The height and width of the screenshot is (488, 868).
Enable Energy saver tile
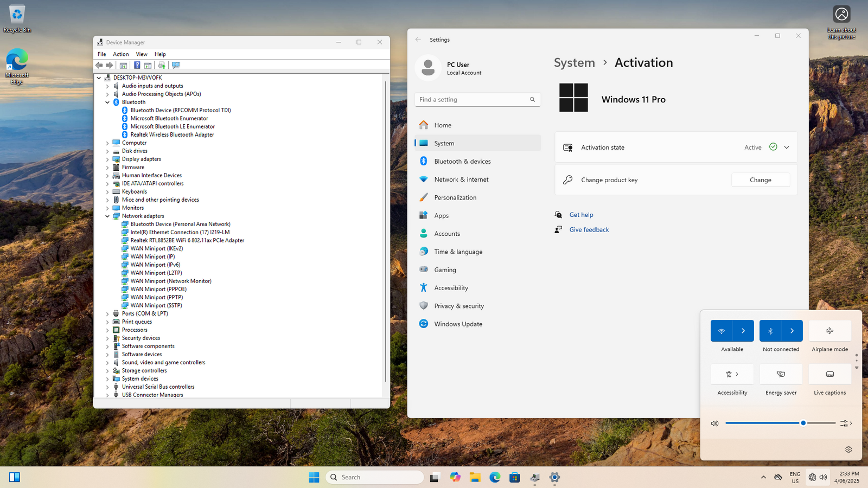point(781,374)
